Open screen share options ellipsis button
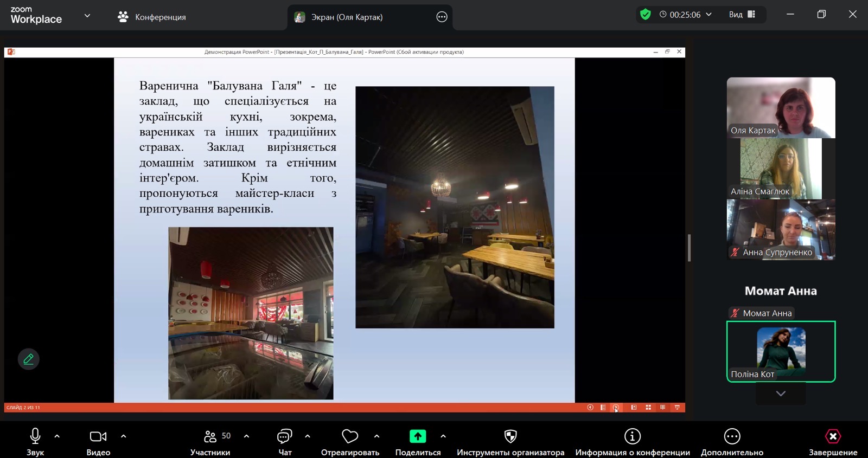The width and height of the screenshot is (868, 458). 442,17
